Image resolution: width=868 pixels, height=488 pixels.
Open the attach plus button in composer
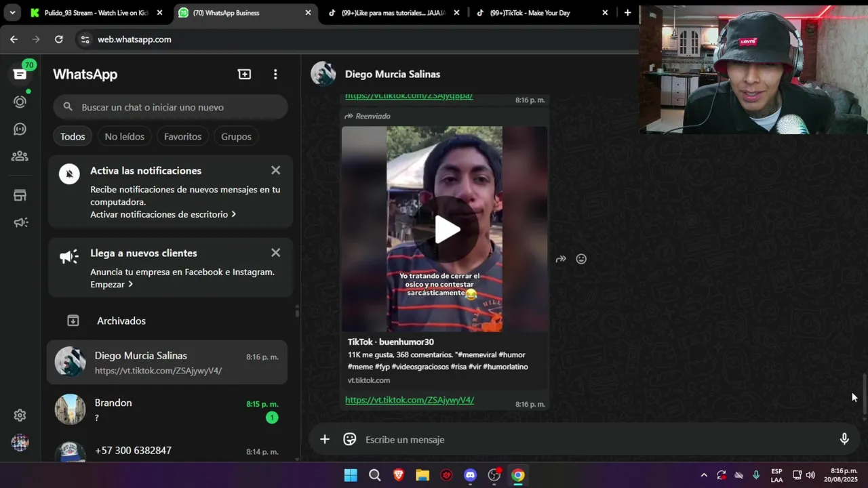325,439
